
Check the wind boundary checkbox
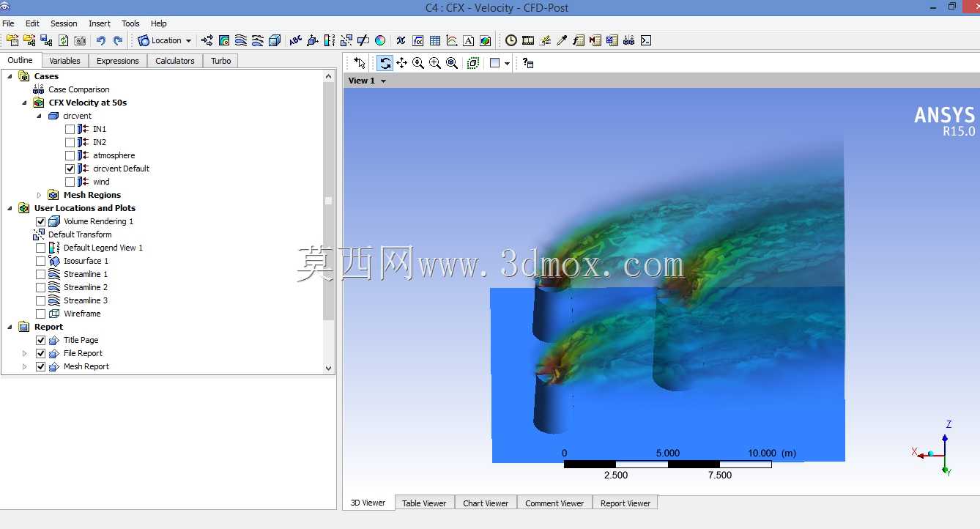coord(70,182)
